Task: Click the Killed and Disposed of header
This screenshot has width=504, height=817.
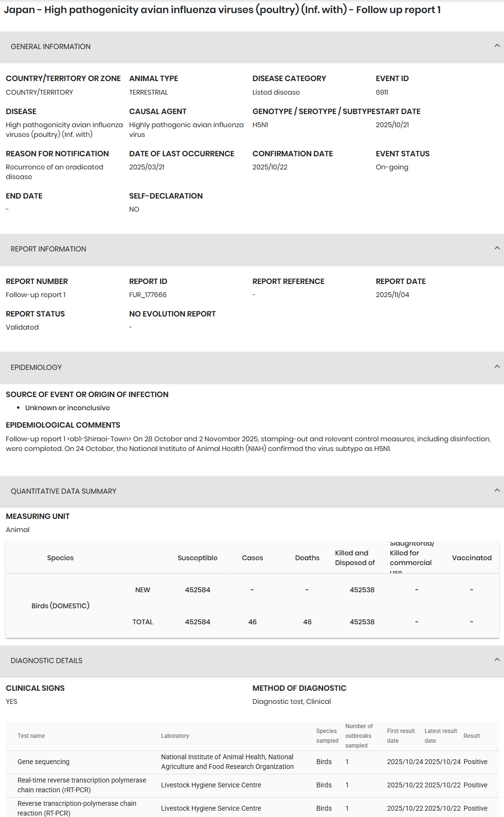Action: (x=355, y=558)
